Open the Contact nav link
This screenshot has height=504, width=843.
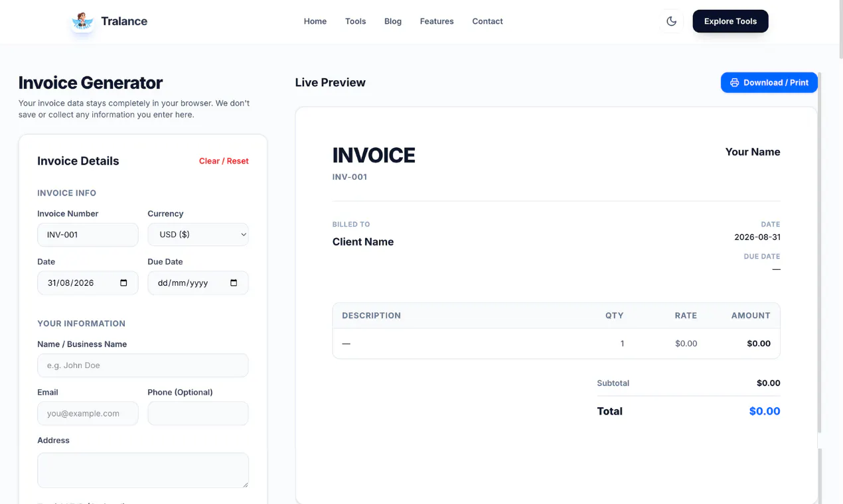487,21
